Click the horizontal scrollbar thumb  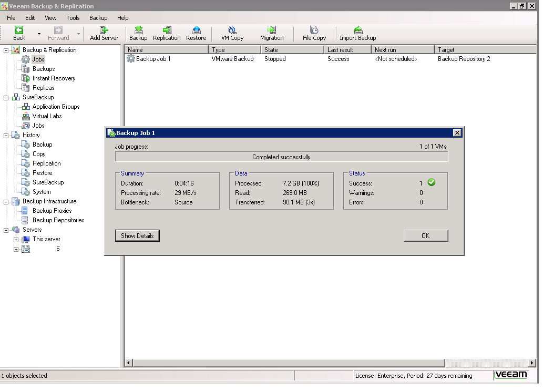click(289, 363)
